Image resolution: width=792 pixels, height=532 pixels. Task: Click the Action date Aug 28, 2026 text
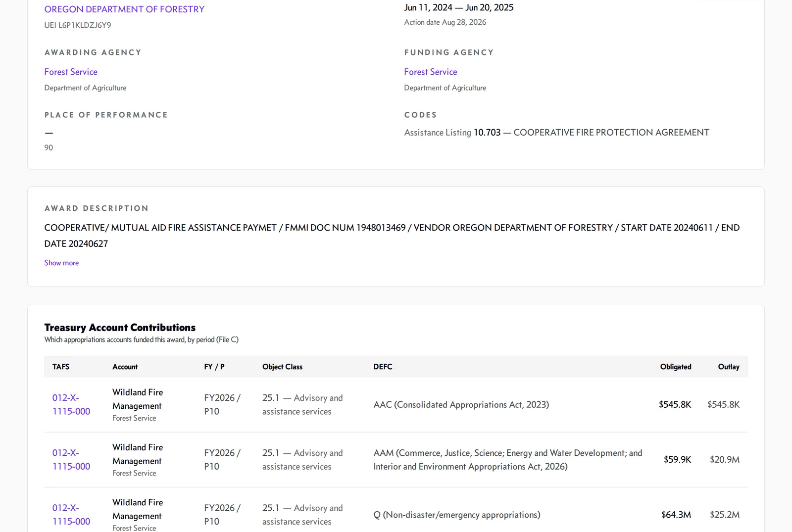tap(445, 22)
